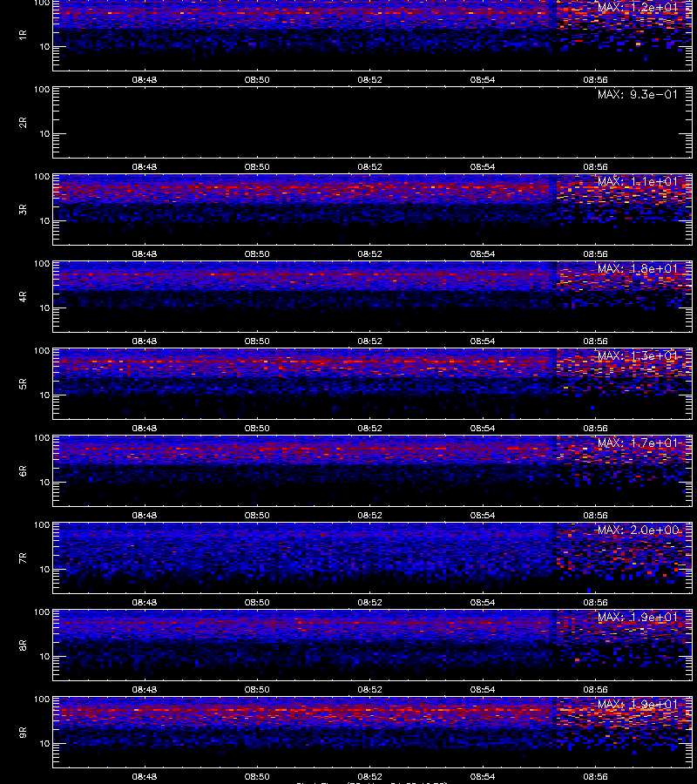Click the 08:48 time label under panel 3R

(145, 254)
